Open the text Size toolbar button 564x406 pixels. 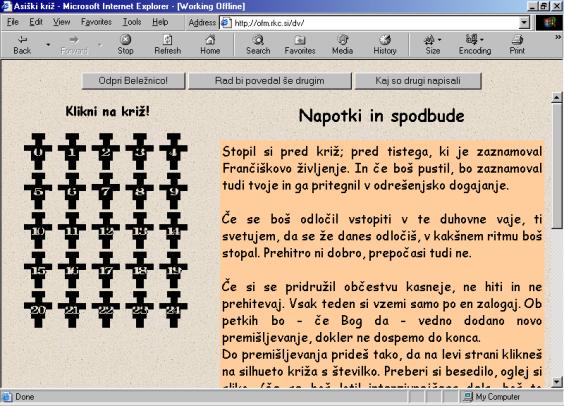433,45
